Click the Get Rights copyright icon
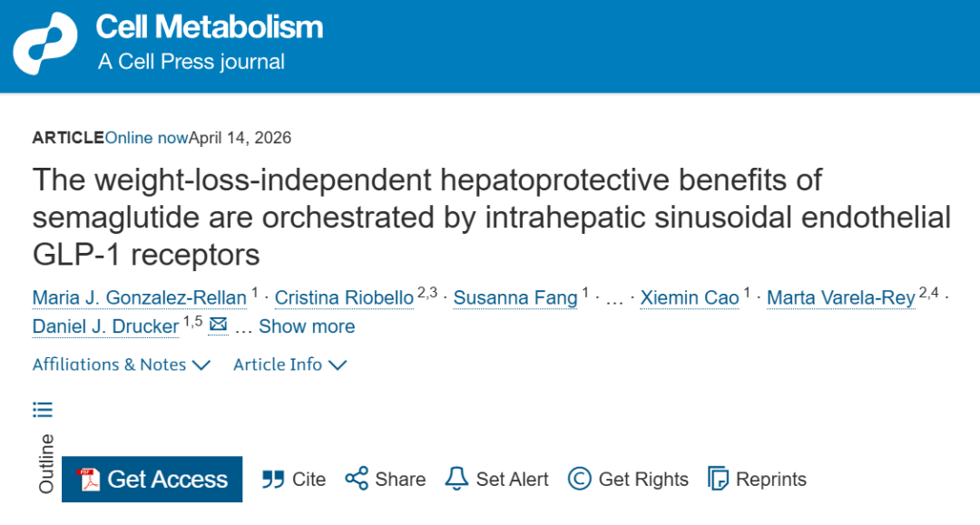This screenshot has height=525, width=980. pyautogui.click(x=579, y=479)
